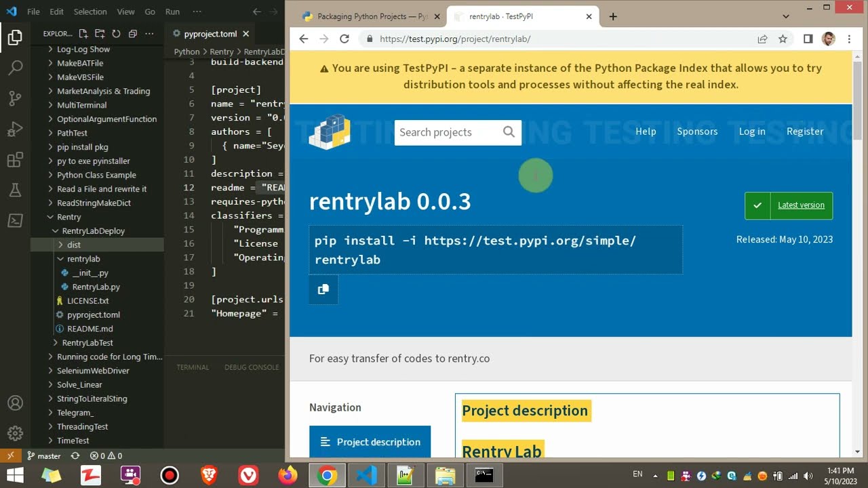Viewport: 868px width, 488px height.
Task: Switch to the TERMINAL panel tab
Action: click(x=193, y=367)
